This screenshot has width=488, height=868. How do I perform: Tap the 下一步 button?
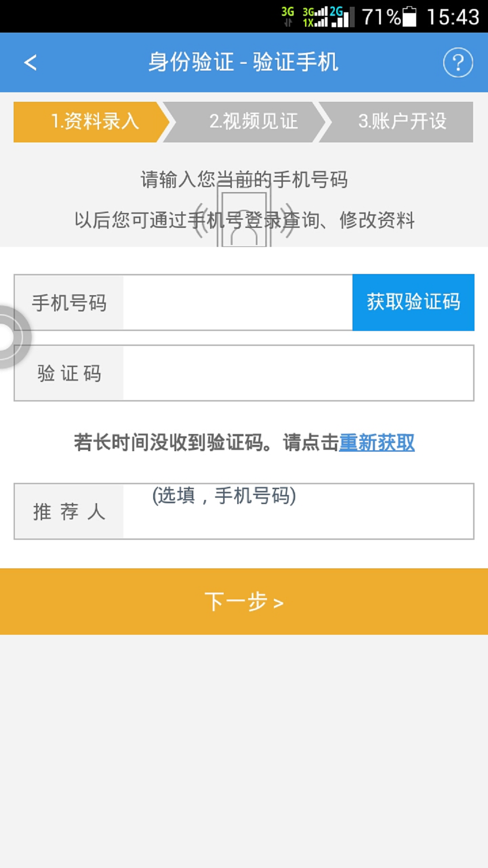[244, 601]
